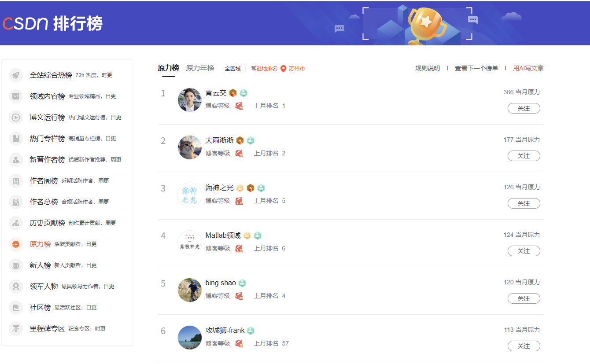Click the 113 当月原力 score
Viewport: 590px width, 364px height.
click(x=522, y=330)
